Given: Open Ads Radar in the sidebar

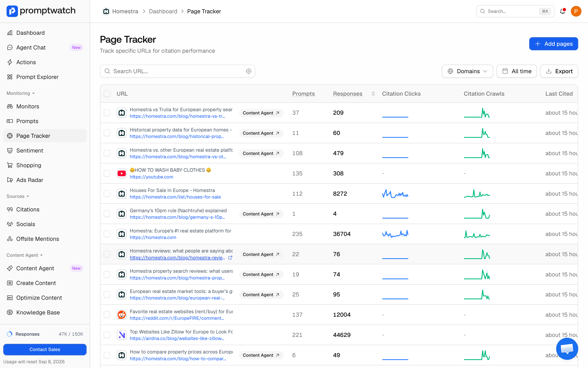Looking at the screenshot, I should [45, 180].
